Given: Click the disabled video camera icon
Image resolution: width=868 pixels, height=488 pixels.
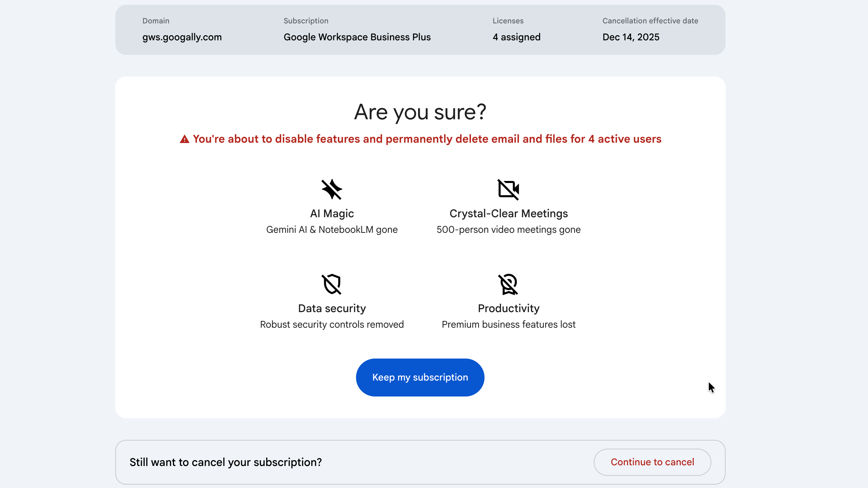Looking at the screenshot, I should (x=508, y=189).
